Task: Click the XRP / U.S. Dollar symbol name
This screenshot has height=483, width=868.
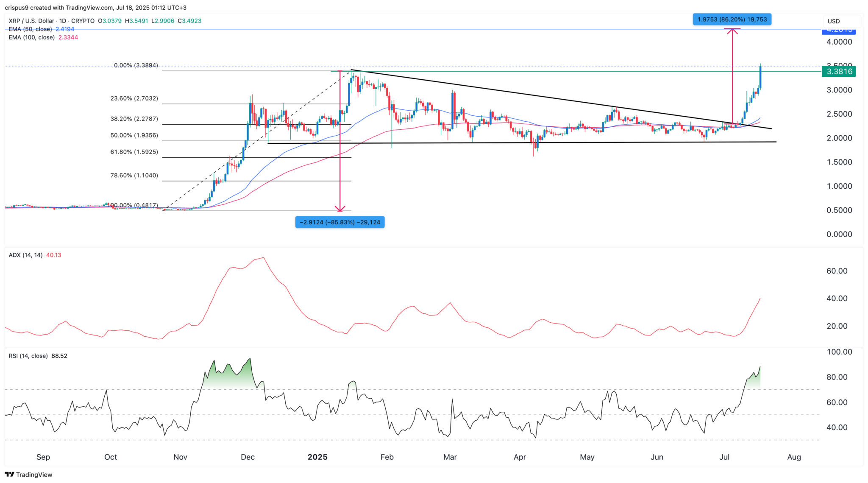Action: tap(31, 20)
